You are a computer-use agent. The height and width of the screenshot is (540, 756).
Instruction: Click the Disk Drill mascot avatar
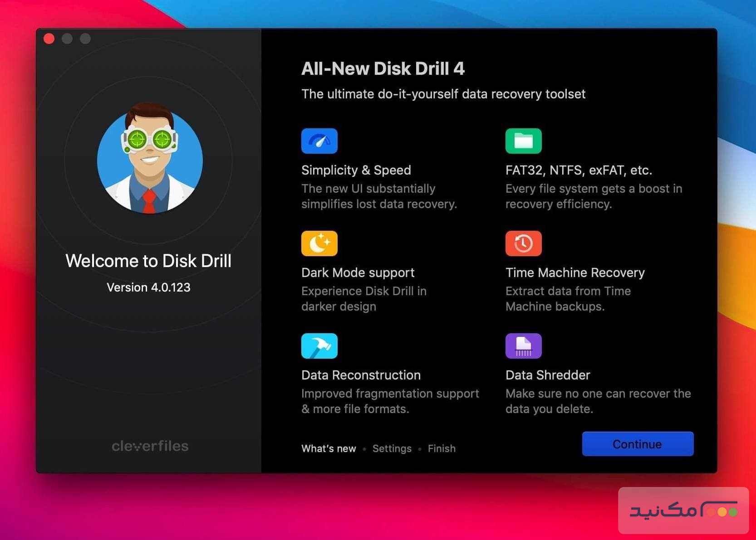150,159
